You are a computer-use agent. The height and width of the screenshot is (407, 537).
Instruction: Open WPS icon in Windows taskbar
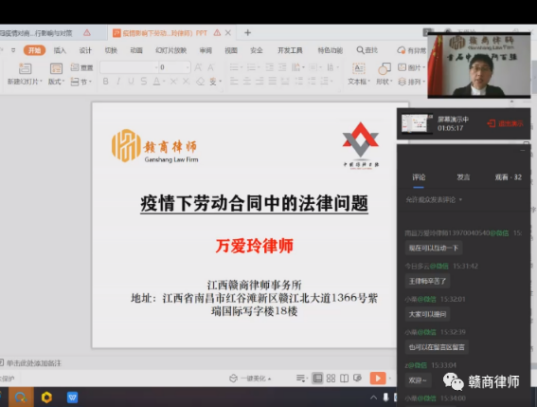(72, 397)
